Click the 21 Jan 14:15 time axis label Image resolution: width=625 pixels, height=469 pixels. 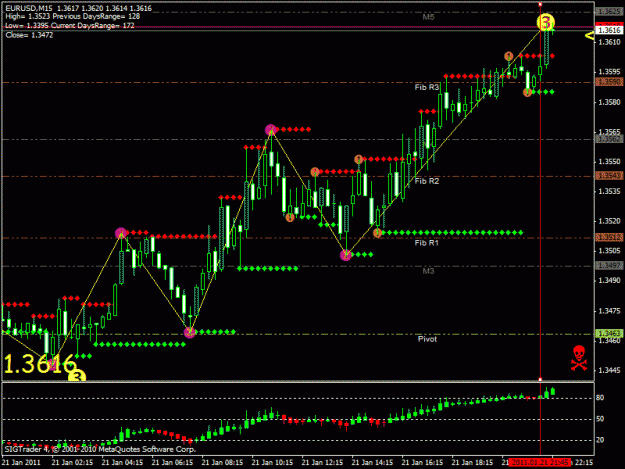[372, 462]
